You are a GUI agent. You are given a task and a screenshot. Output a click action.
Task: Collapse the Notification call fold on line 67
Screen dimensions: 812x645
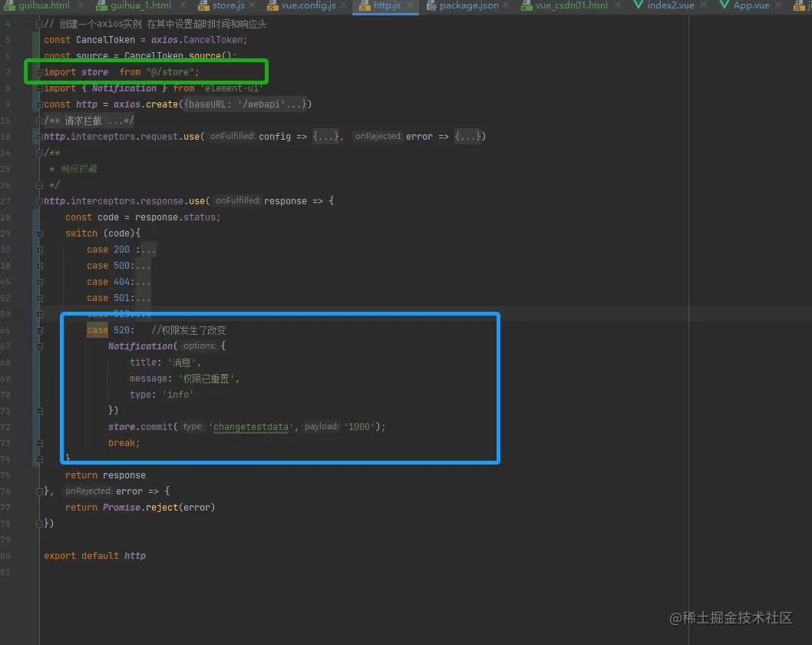click(39, 346)
